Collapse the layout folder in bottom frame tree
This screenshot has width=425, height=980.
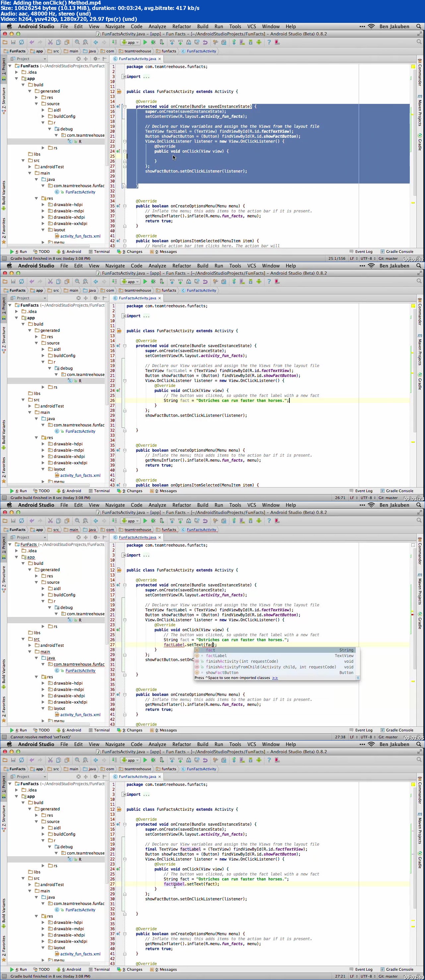43,948
